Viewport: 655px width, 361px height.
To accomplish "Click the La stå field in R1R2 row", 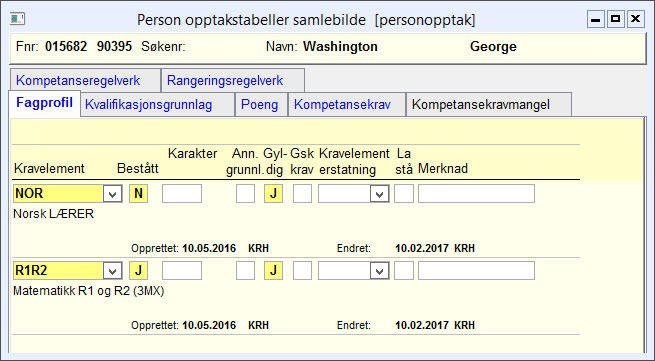I will tap(404, 271).
